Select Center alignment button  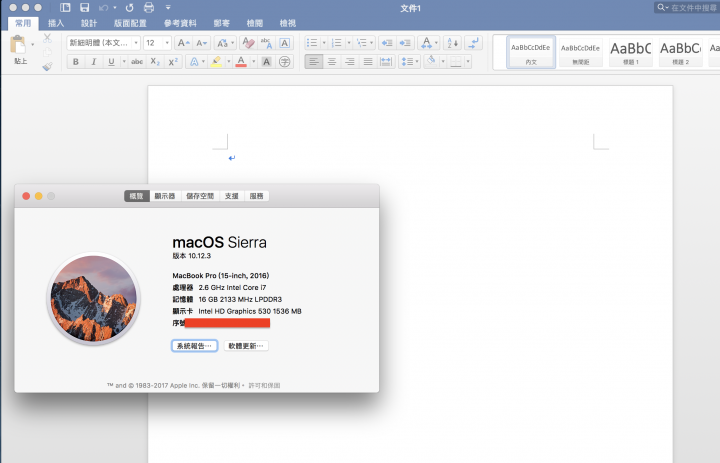332,62
